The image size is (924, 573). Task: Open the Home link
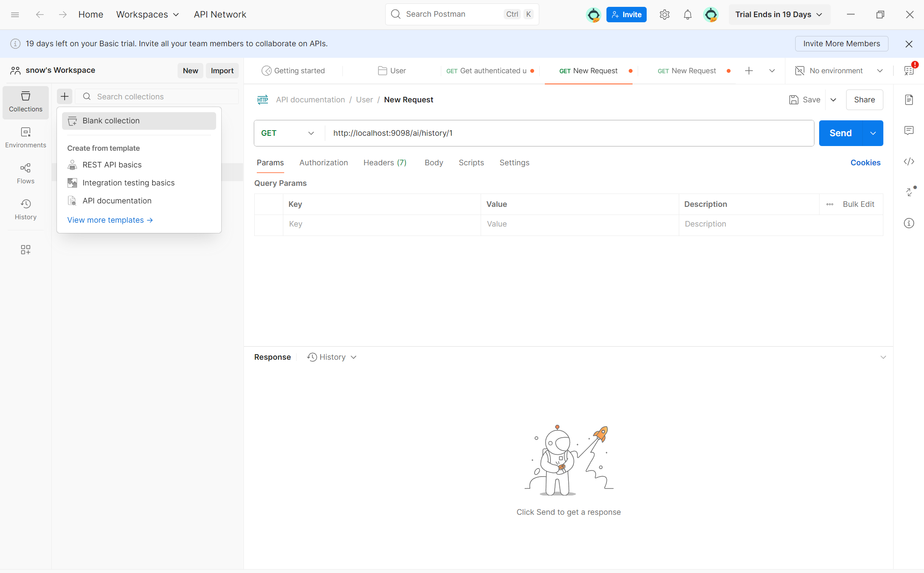[91, 15]
